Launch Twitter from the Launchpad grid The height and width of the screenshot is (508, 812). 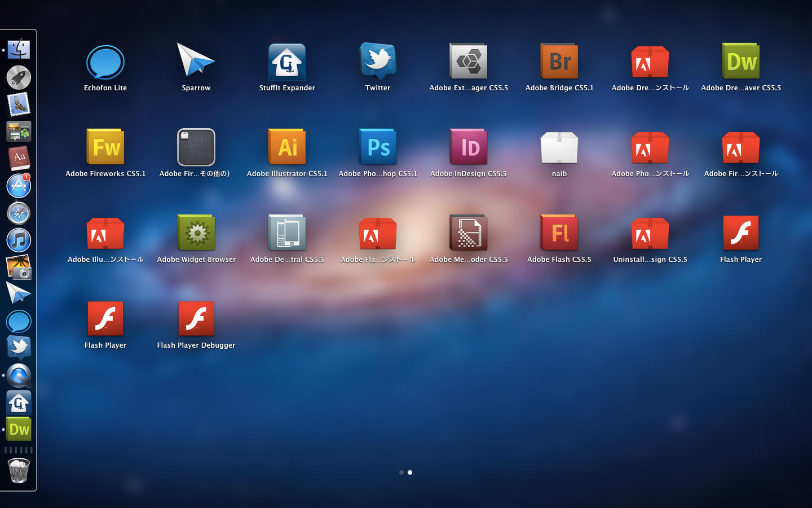pyautogui.click(x=378, y=61)
